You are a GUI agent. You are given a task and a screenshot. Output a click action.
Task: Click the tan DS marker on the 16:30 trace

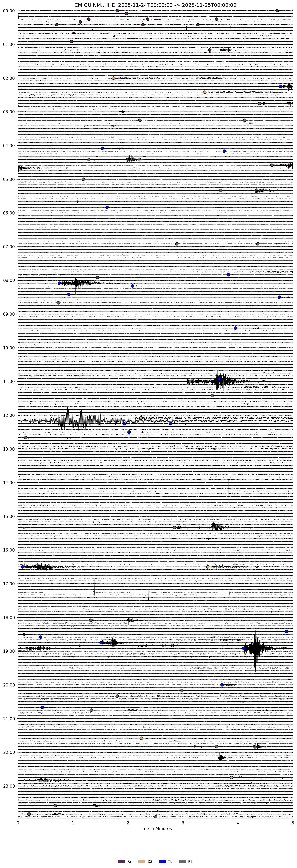pos(208,567)
